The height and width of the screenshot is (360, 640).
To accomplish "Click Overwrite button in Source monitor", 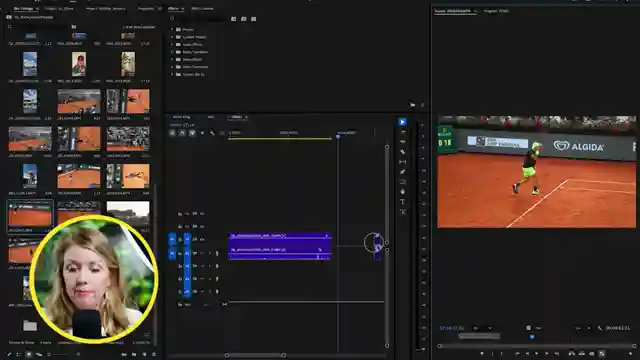I will 582,353.
